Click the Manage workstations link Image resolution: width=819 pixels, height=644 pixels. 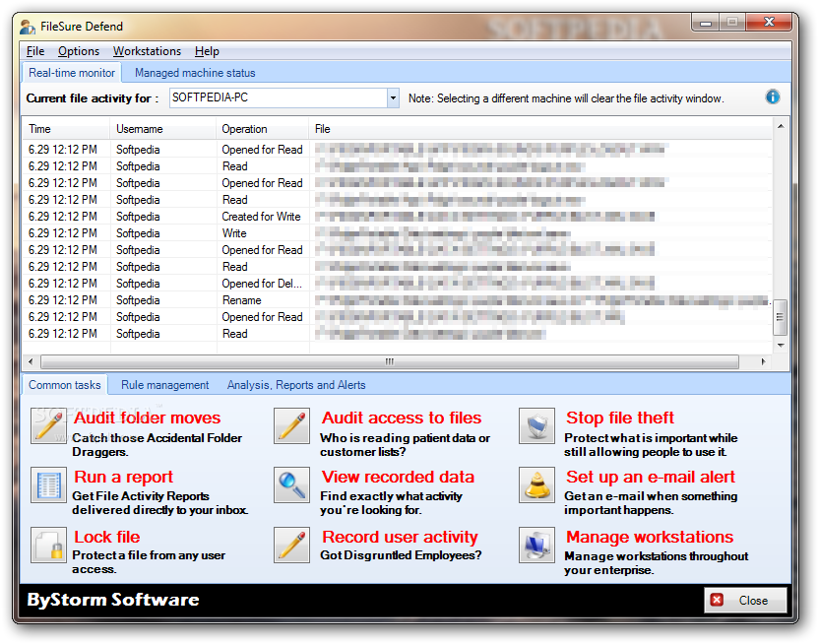pos(650,537)
